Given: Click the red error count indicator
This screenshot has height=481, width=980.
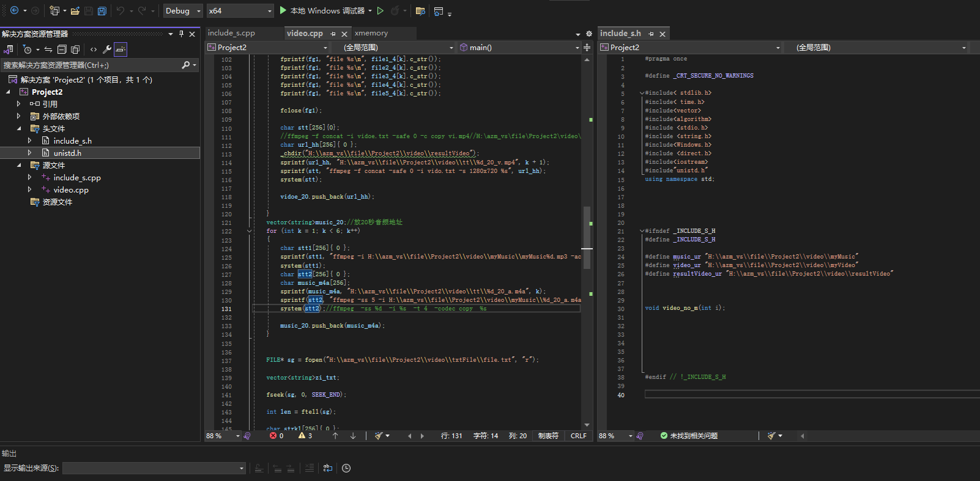Looking at the screenshot, I should (277, 436).
